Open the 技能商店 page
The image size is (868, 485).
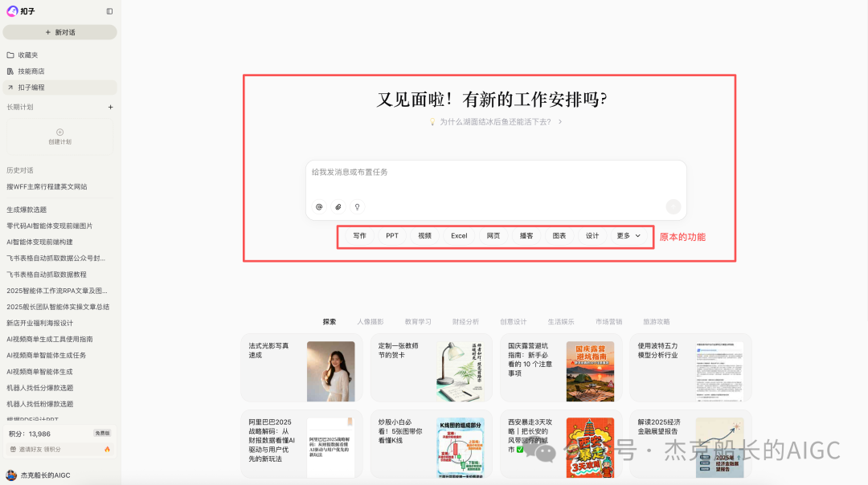point(59,71)
